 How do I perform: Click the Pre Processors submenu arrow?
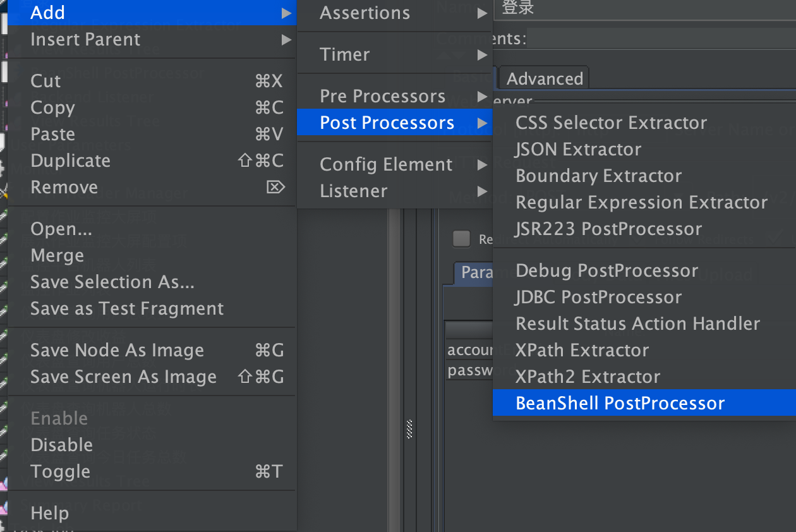click(483, 96)
